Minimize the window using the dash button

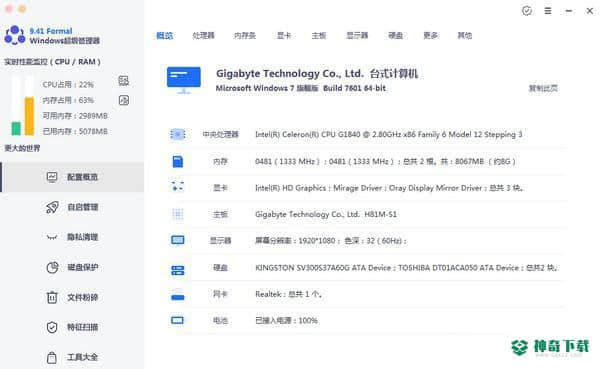point(569,11)
